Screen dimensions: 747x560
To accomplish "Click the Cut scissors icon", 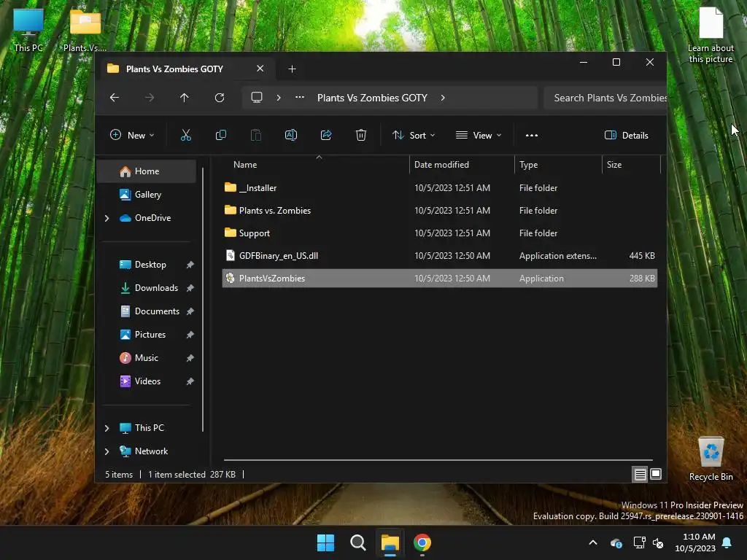I will coord(186,135).
